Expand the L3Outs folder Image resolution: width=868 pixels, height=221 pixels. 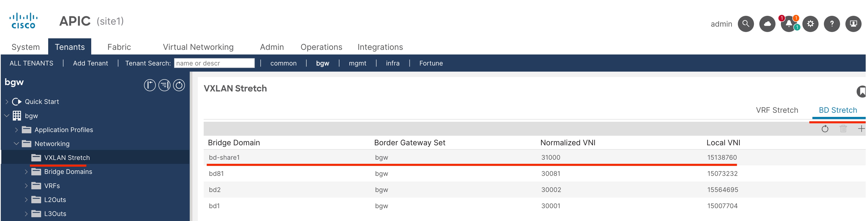(x=26, y=214)
